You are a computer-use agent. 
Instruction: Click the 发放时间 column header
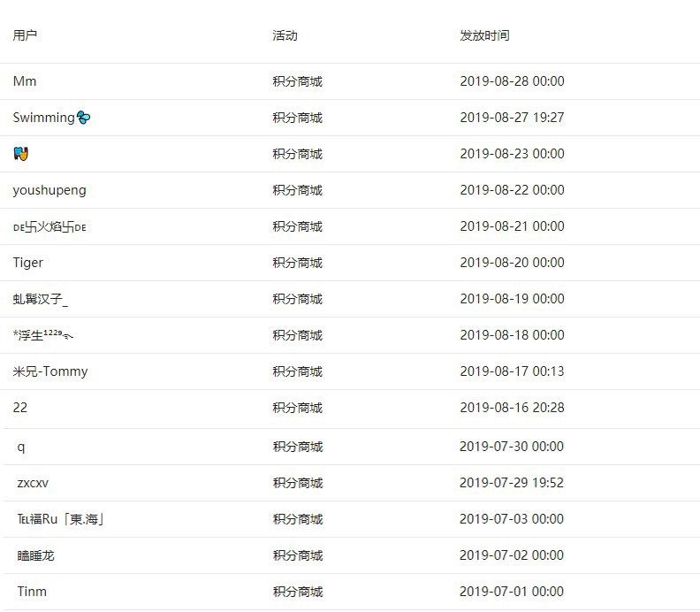485,35
